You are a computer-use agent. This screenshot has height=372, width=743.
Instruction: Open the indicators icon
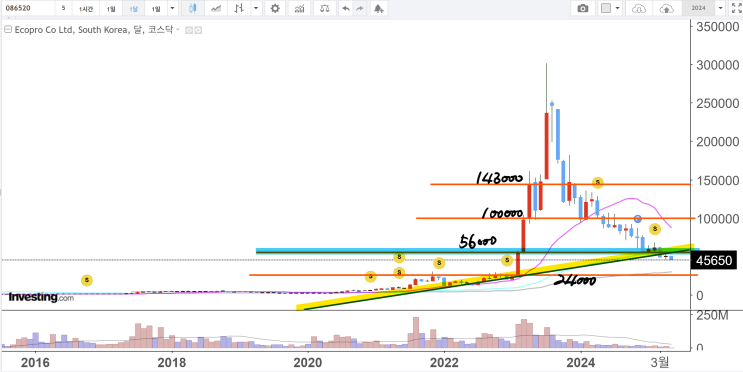tap(299, 8)
